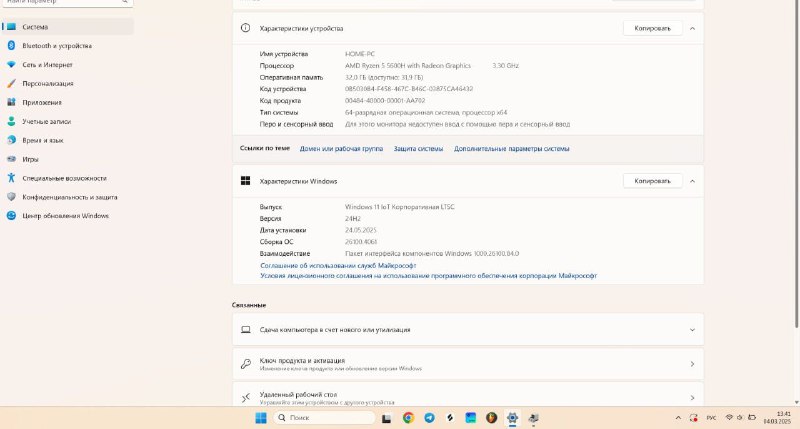Screen dimensions: 800x429
Task: Click the vertical scrollbar of the settings page
Action: [x=796, y=163]
